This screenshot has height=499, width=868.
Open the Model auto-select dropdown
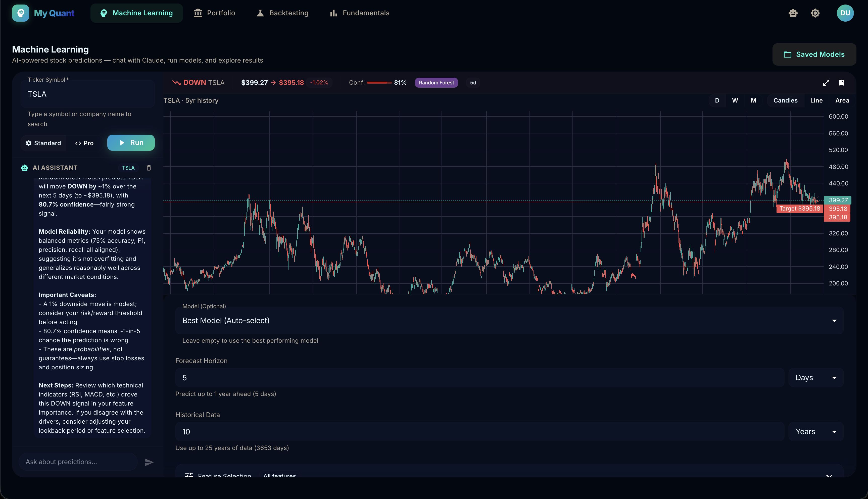click(x=509, y=321)
